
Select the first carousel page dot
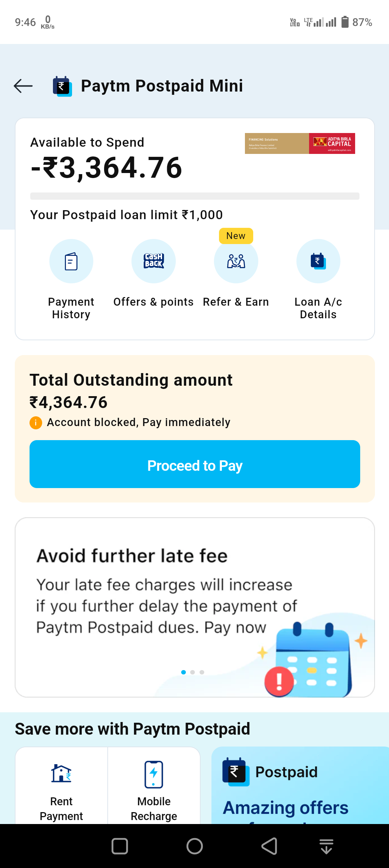(183, 672)
